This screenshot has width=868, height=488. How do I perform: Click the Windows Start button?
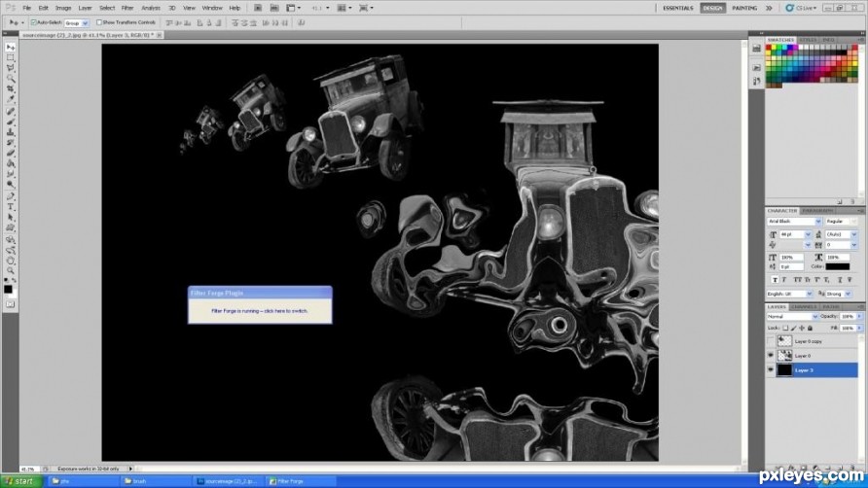pyautogui.click(x=21, y=481)
